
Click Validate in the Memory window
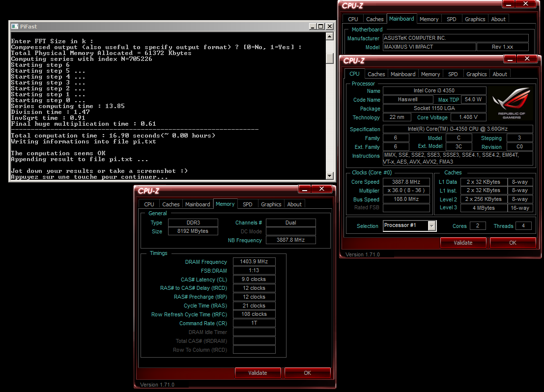[258, 373]
